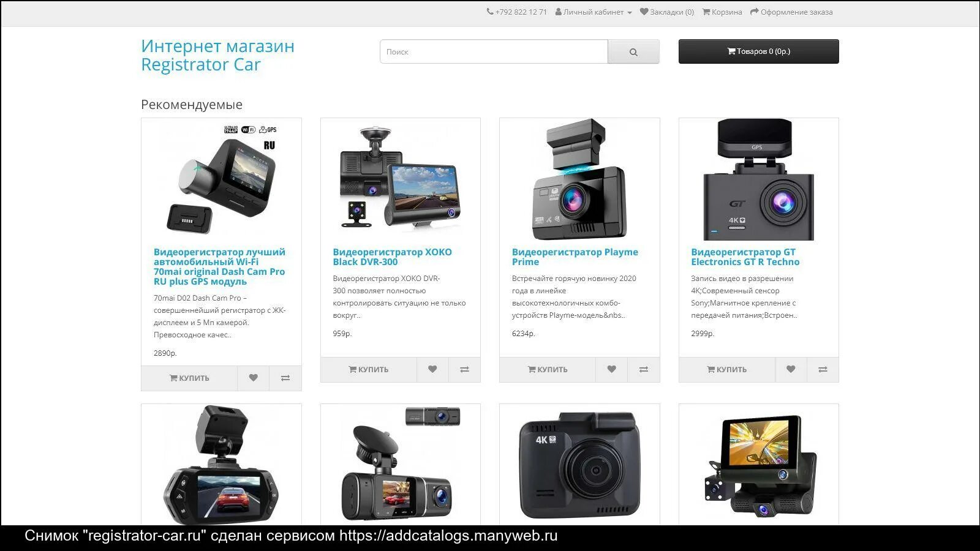Open the dual-lens suction-mount dashcam image
Viewport: 980px width, 551px height.
point(400,465)
